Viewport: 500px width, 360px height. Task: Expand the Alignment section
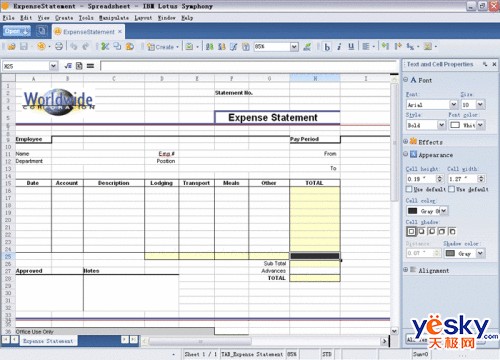point(406,270)
